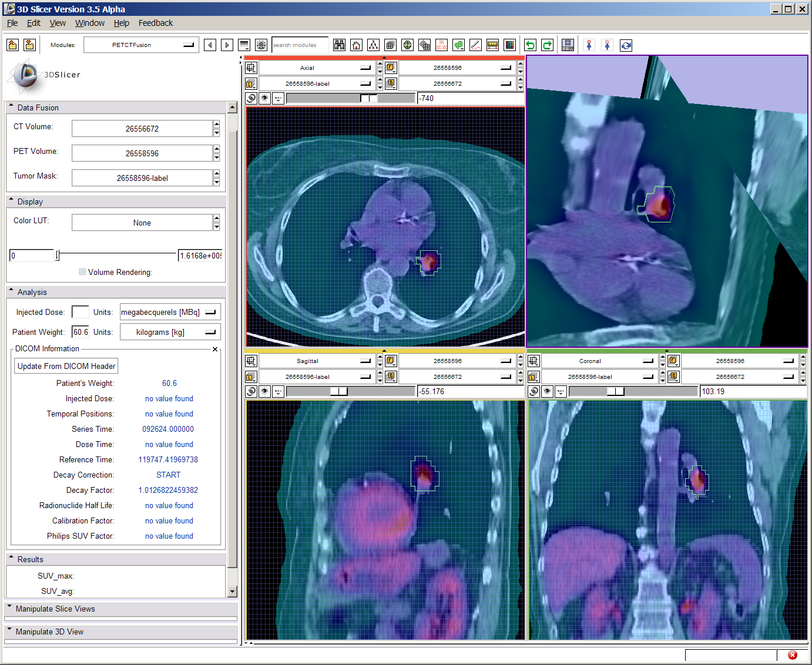Expand the Manipulate Slice Views panel

coord(55,609)
